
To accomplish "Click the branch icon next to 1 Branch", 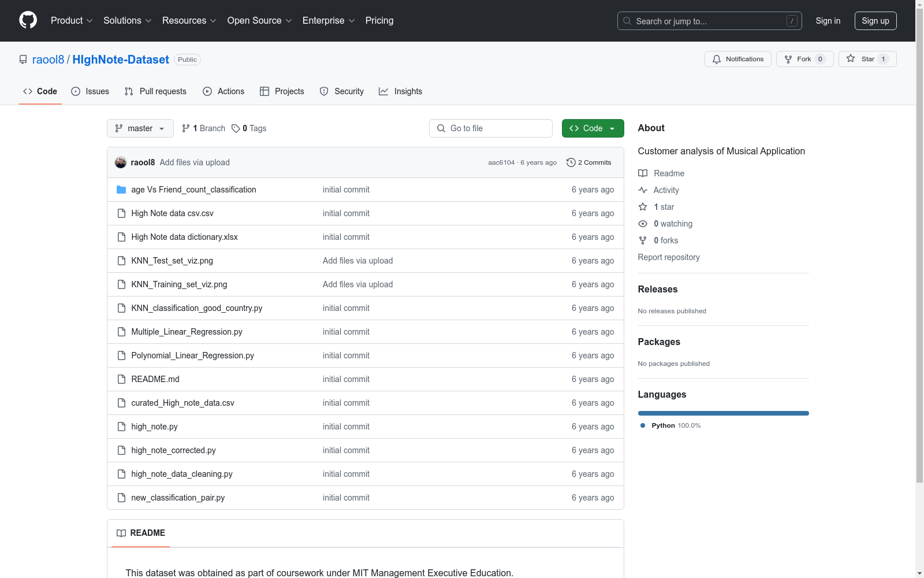I will click(x=186, y=128).
